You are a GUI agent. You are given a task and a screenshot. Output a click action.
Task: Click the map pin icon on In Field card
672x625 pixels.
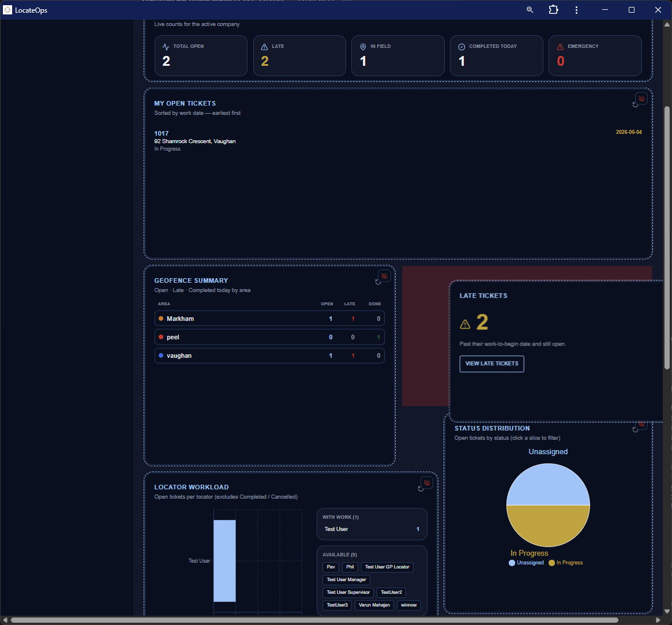(x=363, y=47)
